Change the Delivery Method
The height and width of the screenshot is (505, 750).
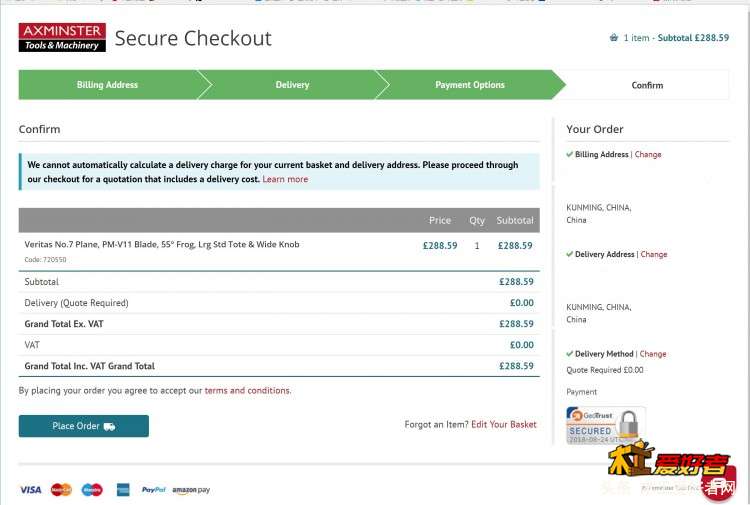[x=653, y=354]
